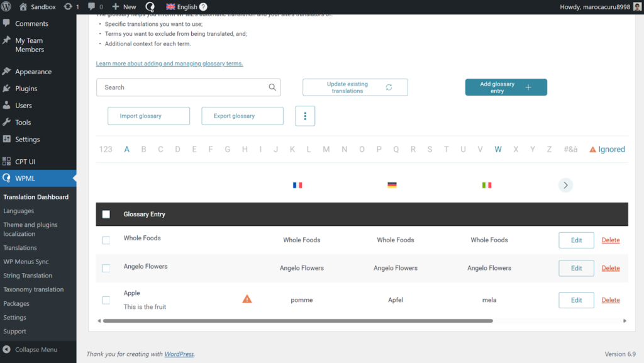Filter glossary by letter W
The width and height of the screenshot is (644, 363).
click(498, 150)
